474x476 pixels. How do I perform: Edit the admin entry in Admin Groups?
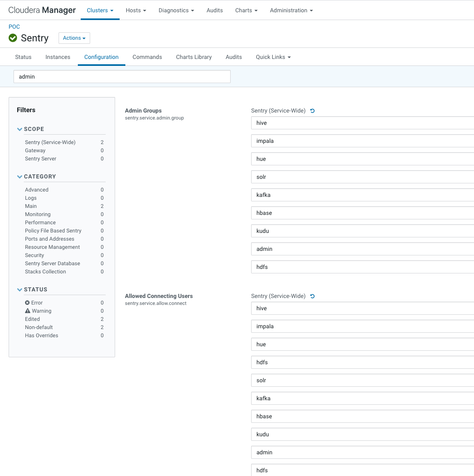(363, 249)
